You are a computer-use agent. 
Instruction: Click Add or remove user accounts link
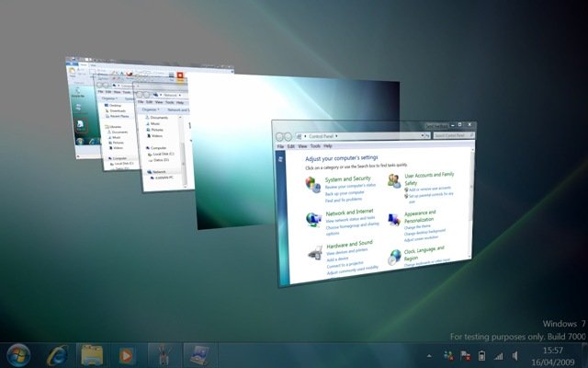tap(430, 189)
